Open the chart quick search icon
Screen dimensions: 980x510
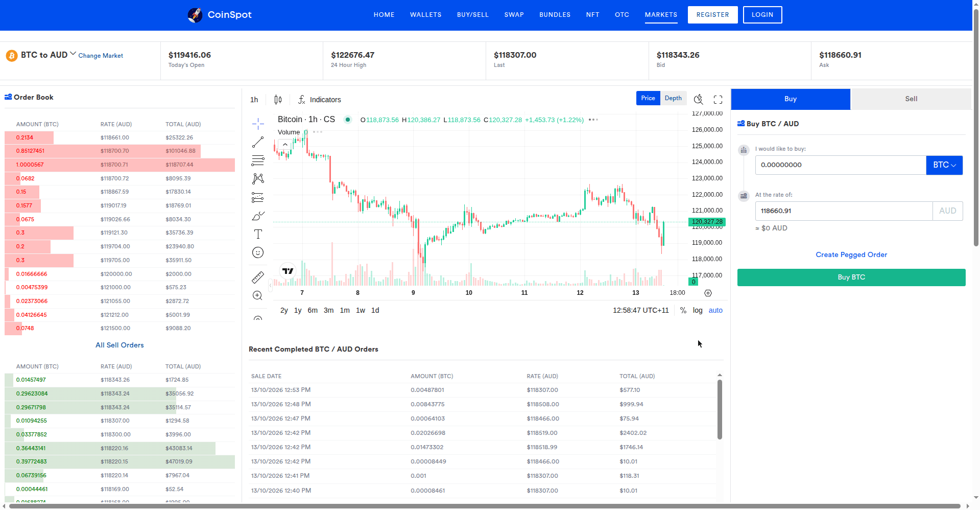pyautogui.click(x=699, y=99)
